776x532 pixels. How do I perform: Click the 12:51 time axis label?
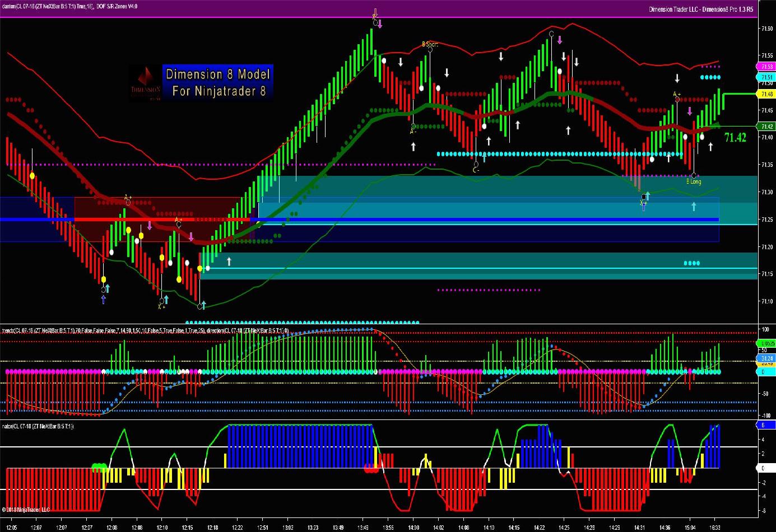[263, 528]
